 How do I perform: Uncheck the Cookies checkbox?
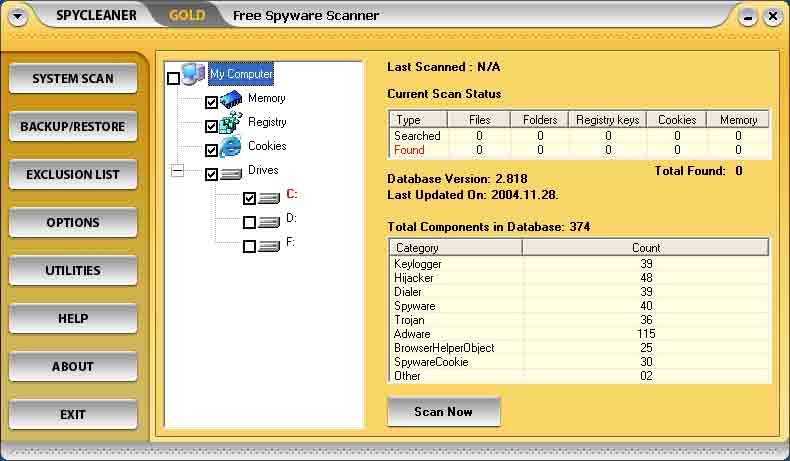coord(212,150)
